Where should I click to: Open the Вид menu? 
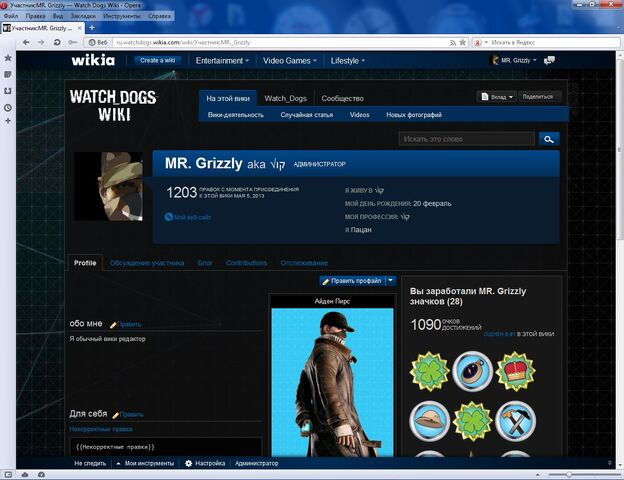pyautogui.click(x=58, y=16)
